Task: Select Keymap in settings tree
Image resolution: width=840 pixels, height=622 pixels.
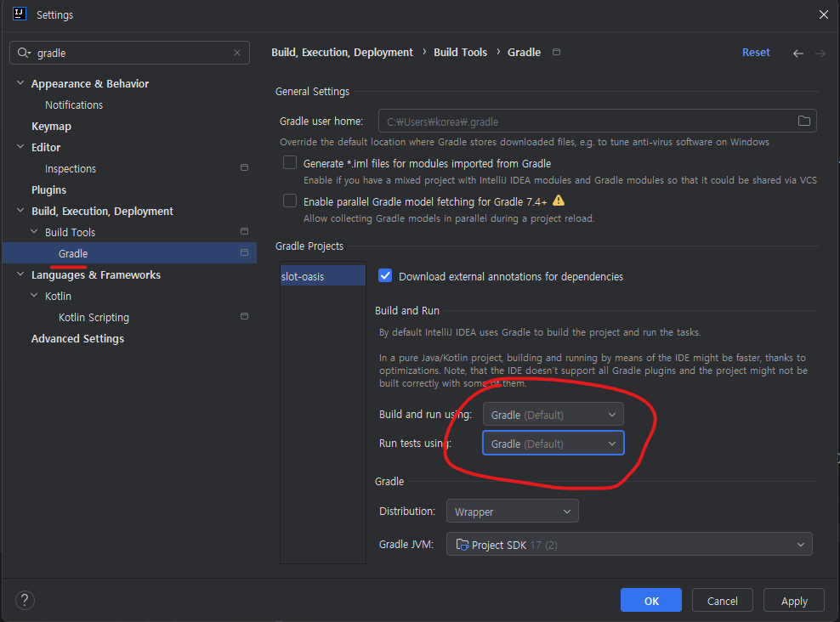Action: (x=51, y=127)
